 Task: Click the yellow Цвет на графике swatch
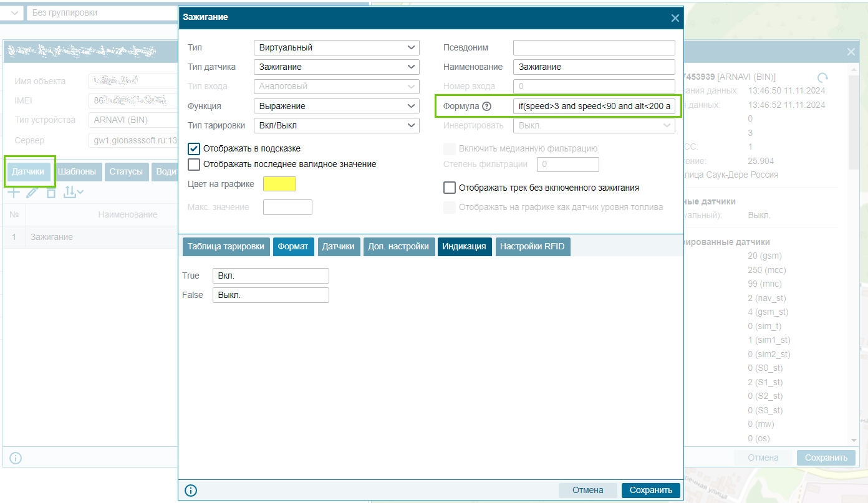click(280, 184)
